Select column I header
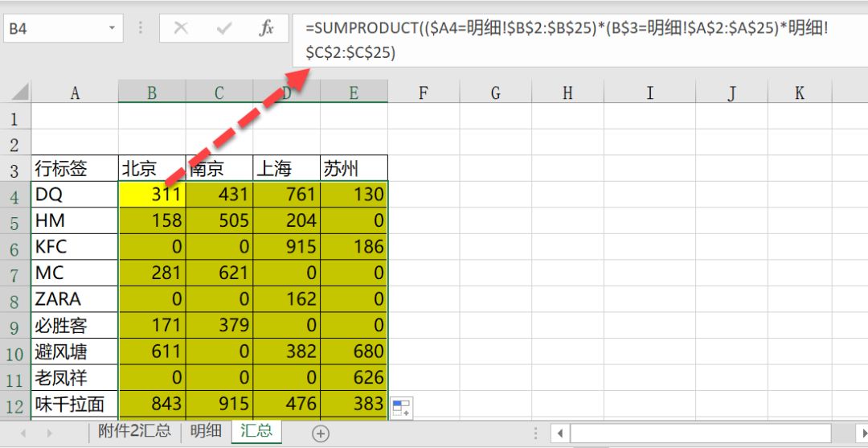The height and width of the screenshot is (448, 868). click(649, 92)
